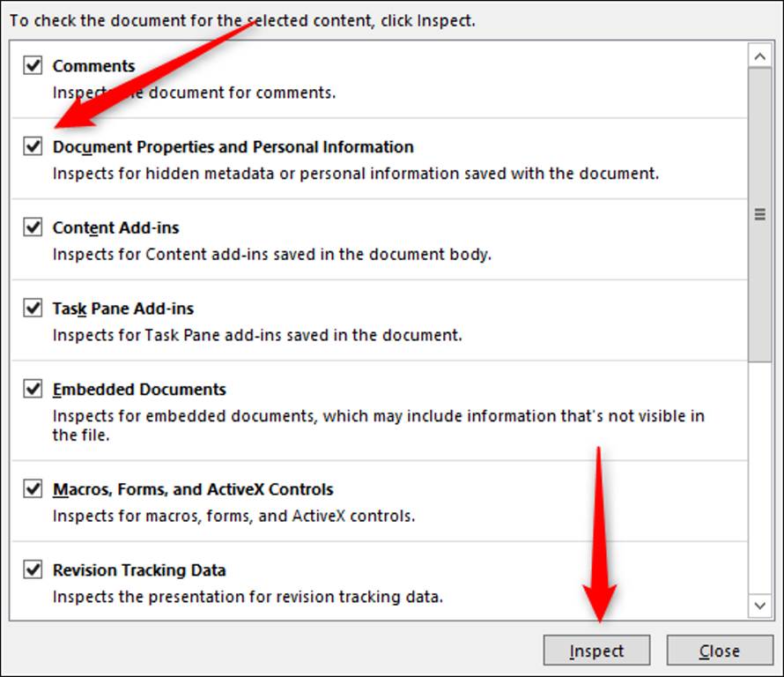Toggle the Embedded Documents checkbox
Screen dimensions: 784x677
click(x=33, y=388)
